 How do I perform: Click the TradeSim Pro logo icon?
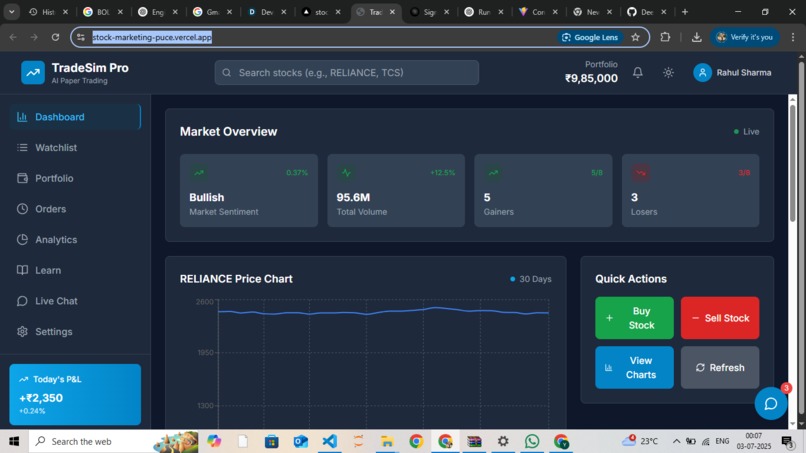click(x=32, y=73)
